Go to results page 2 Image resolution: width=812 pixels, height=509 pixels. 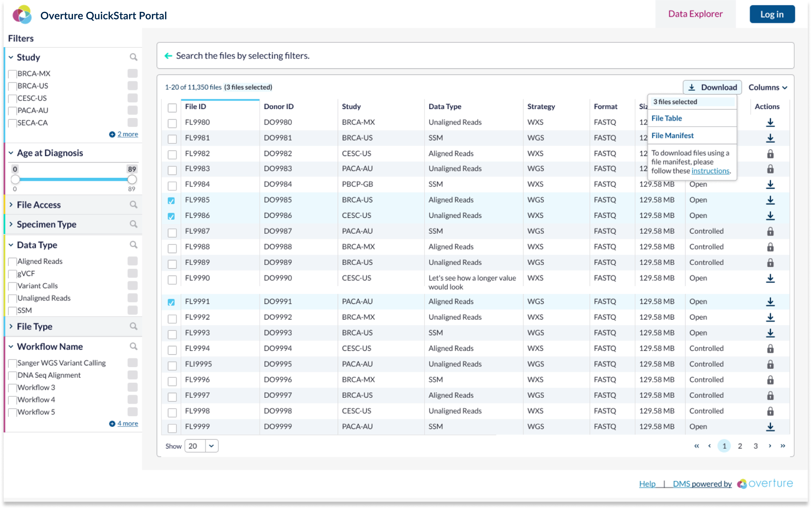(x=740, y=446)
